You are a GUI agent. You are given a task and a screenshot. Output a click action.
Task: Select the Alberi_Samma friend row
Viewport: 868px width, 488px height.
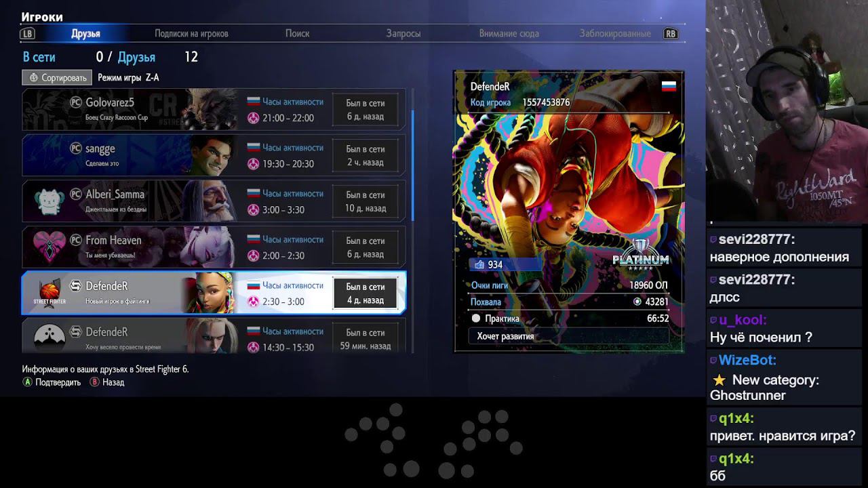pos(214,201)
